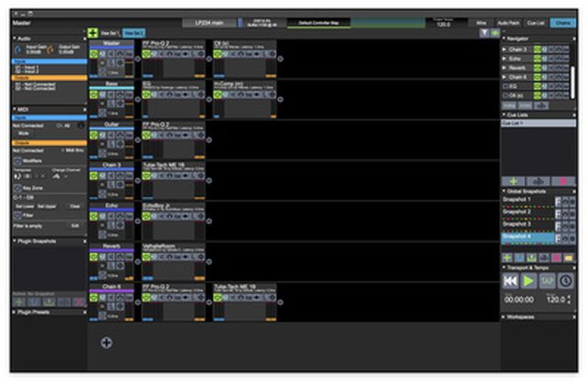Click the filter funnel icon above the chains

(484, 33)
